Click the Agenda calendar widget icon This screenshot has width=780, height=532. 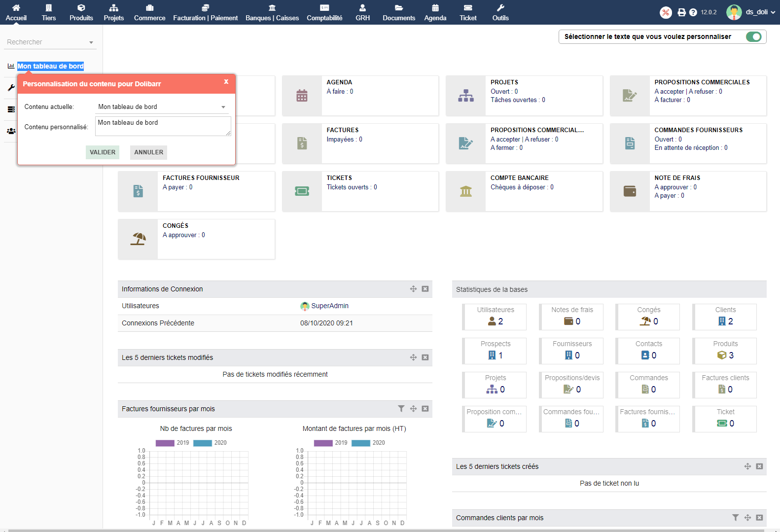tap(302, 96)
